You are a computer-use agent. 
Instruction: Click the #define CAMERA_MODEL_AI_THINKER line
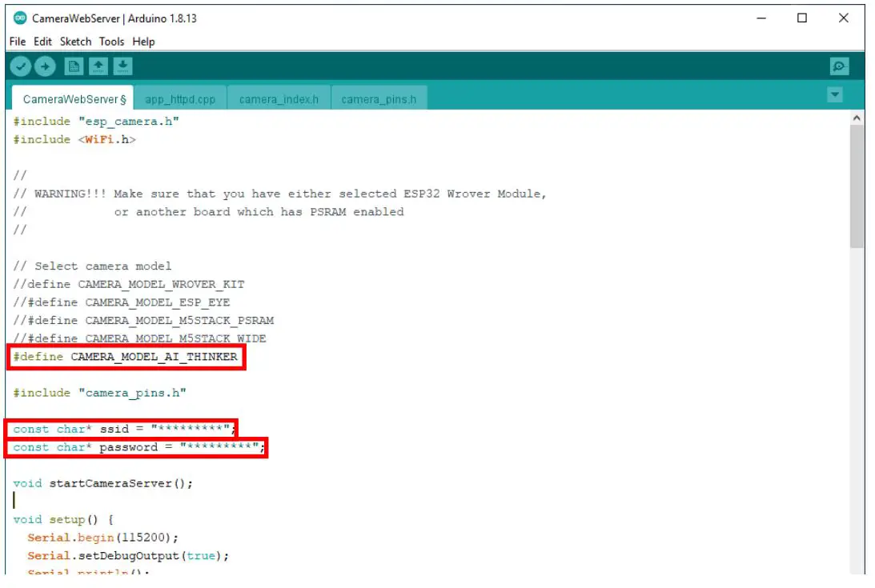pyautogui.click(x=126, y=357)
